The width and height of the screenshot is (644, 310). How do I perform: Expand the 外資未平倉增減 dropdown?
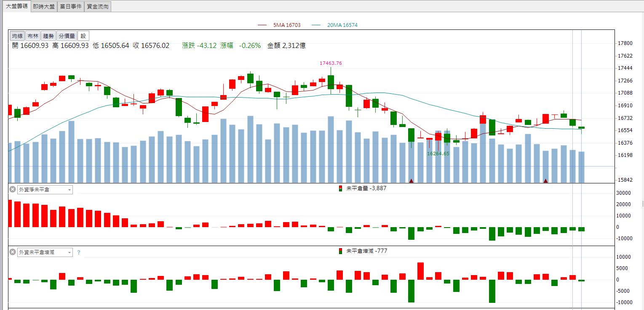point(45,252)
